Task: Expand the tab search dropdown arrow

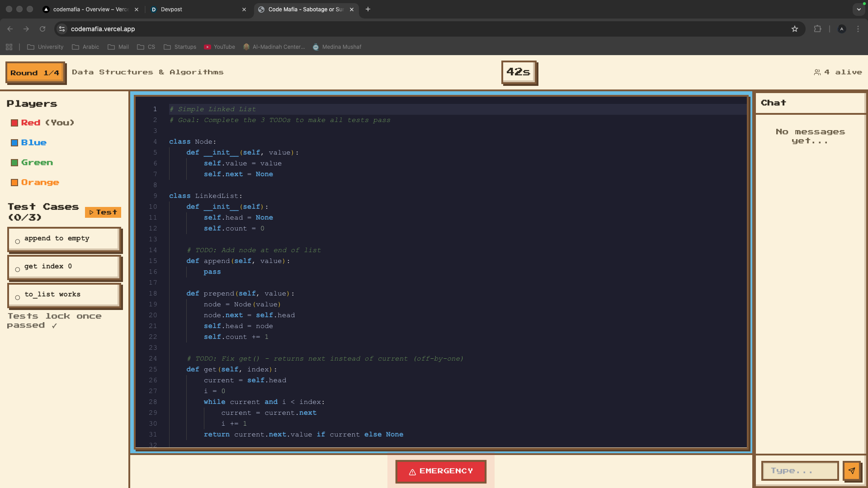Action: tap(859, 9)
